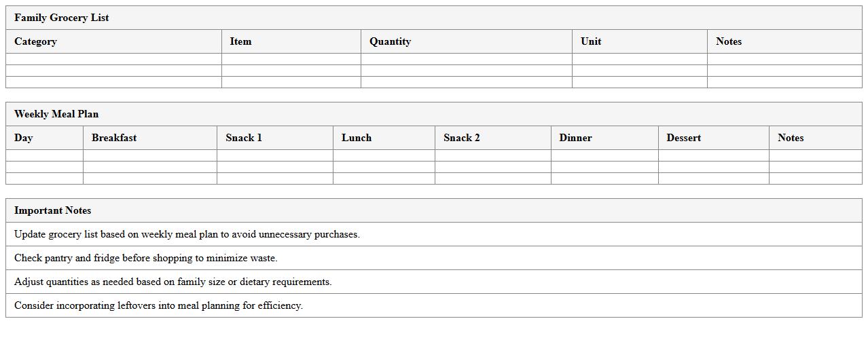Select the 'Adjust quantities as needed' note
This screenshot has height=340, width=868.
173,282
